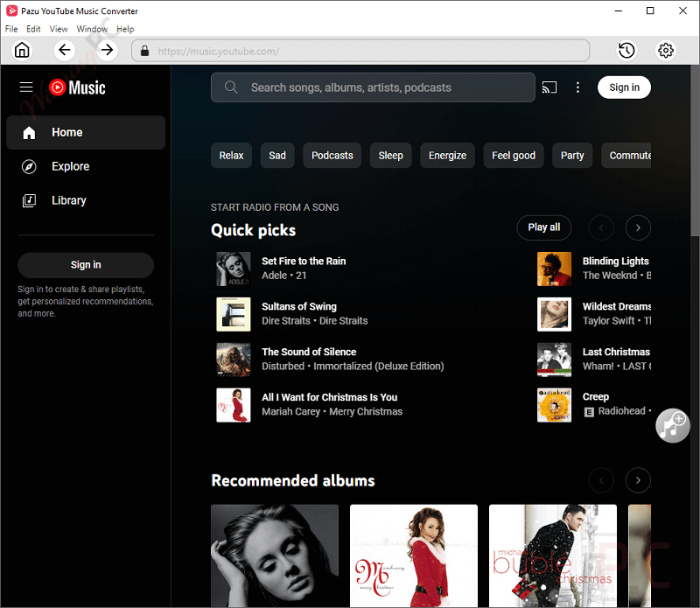This screenshot has width=700, height=608.
Task: Open the conversion history clock icon
Action: coord(626,51)
